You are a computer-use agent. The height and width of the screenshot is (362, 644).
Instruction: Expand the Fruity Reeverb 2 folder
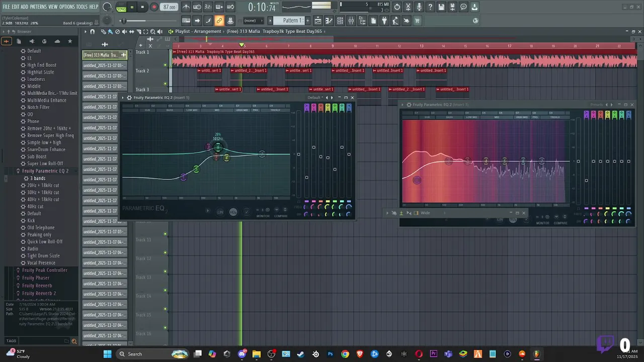pos(39,293)
